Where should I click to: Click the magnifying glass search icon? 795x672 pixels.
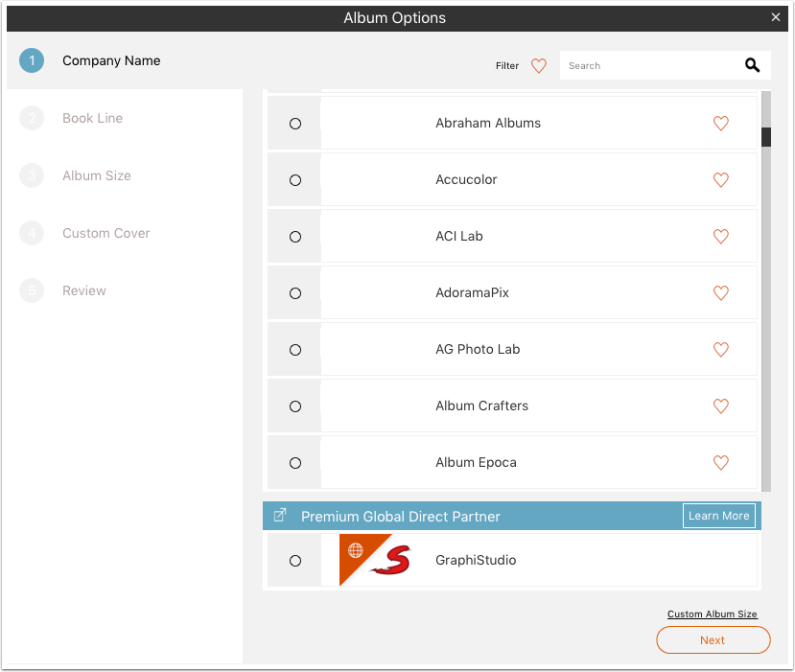click(x=752, y=65)
